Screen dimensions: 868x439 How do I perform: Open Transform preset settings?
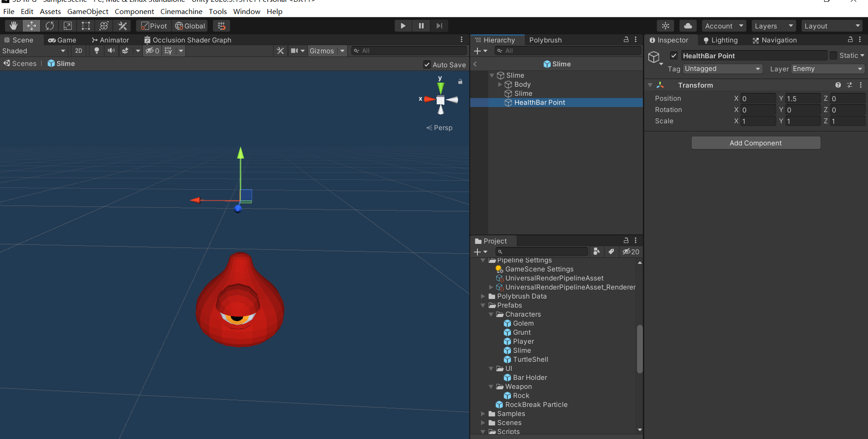(x=849, y=85)
